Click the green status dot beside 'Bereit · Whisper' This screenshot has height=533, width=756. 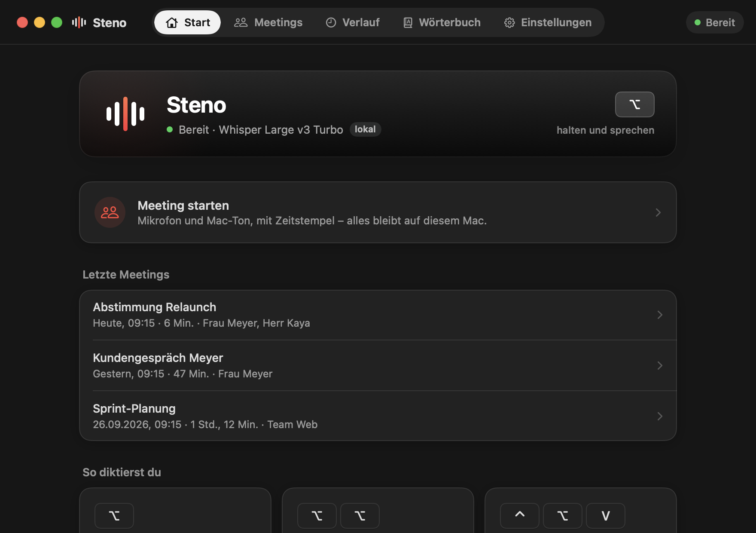[x=170, y=129]
